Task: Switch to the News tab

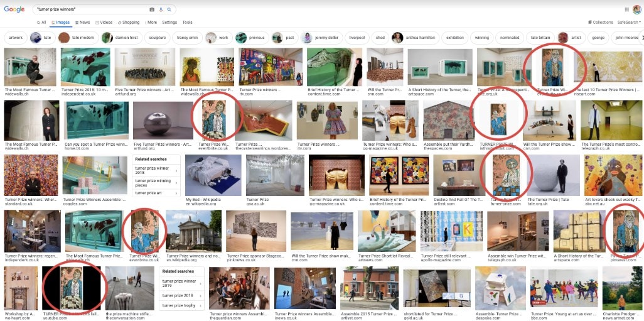Action: pyautogui.click(x=82, y=23)
